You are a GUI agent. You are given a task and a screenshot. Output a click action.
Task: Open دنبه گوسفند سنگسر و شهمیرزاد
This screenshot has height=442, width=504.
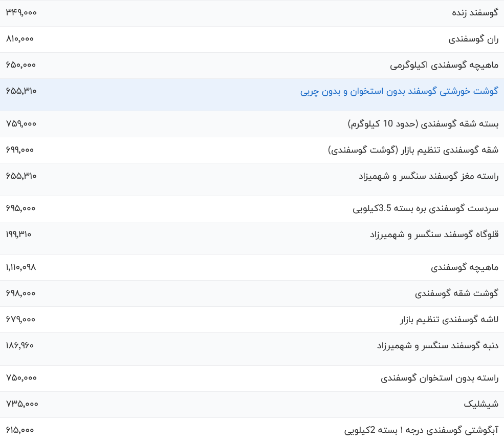click(437, 346)
